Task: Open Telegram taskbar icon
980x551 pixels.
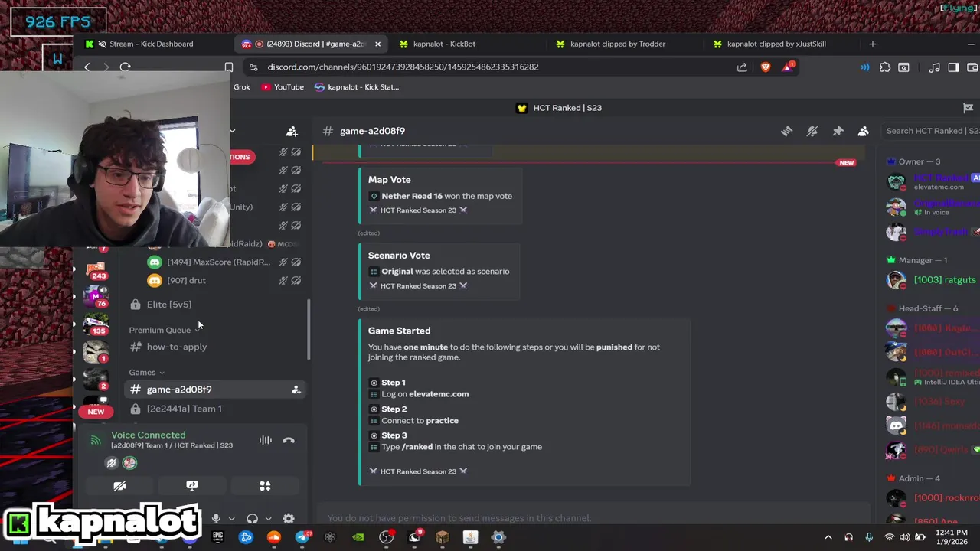Action: pos(302,537)
